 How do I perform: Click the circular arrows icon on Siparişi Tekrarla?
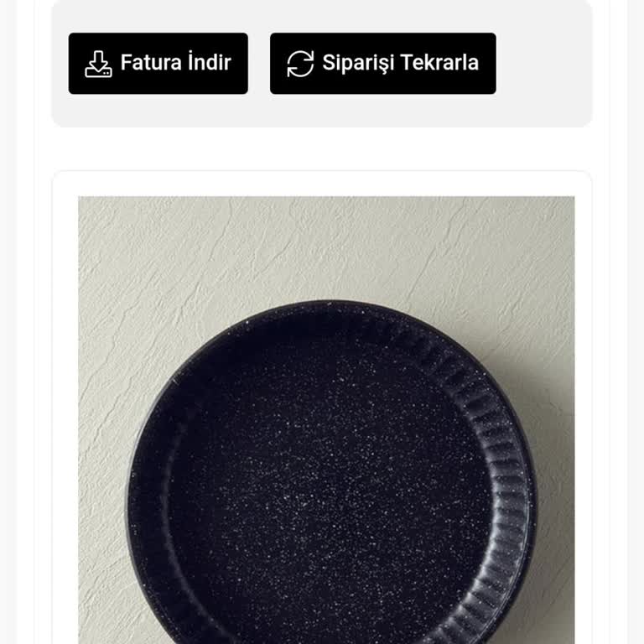(300, 64)
